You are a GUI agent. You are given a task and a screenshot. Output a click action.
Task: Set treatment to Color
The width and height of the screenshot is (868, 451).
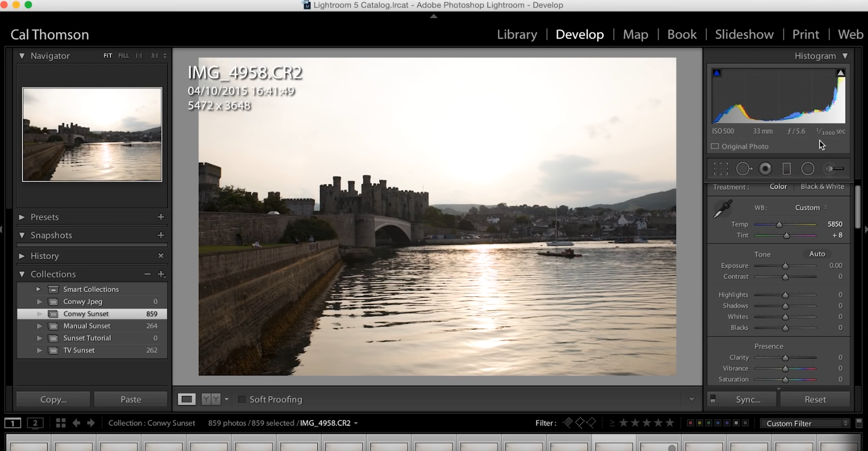pyautogui.click(x=778, y=187)
